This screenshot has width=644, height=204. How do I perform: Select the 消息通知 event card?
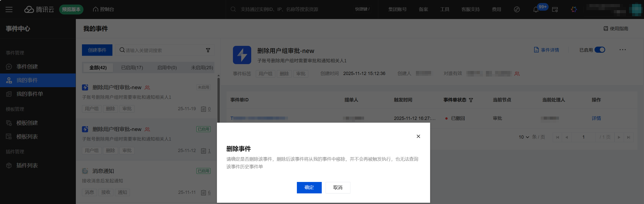(x=146, y=182)
